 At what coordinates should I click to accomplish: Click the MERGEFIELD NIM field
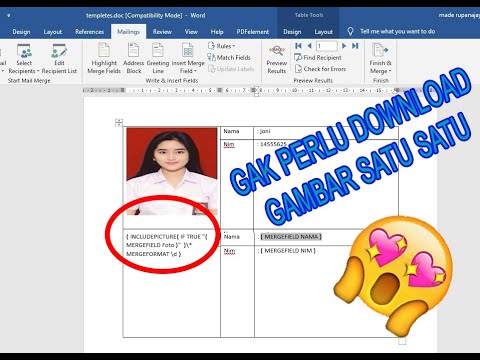288,251
